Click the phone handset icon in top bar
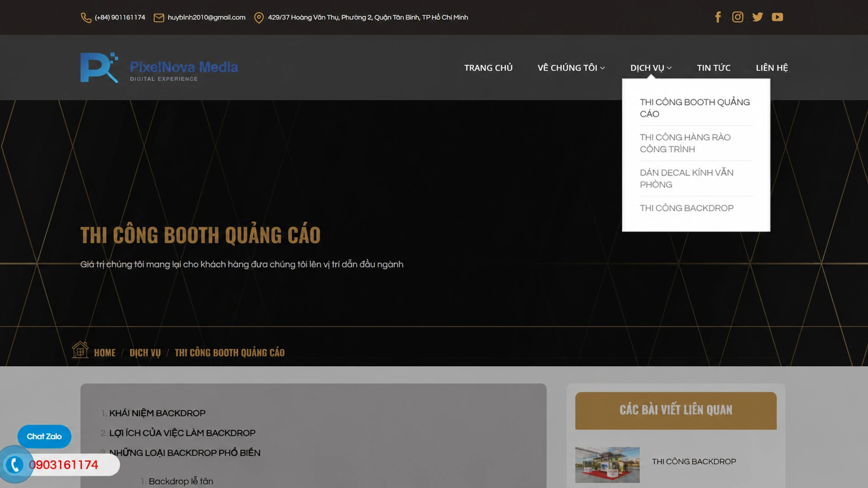Screen dimensions: 868x488 pos(86,18)
